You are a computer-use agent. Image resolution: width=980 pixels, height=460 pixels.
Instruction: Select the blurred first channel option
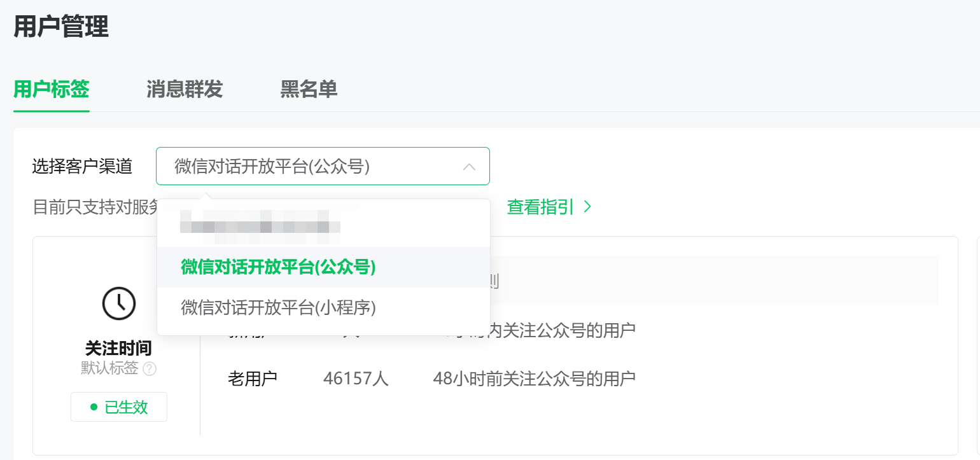click(323, 227)
